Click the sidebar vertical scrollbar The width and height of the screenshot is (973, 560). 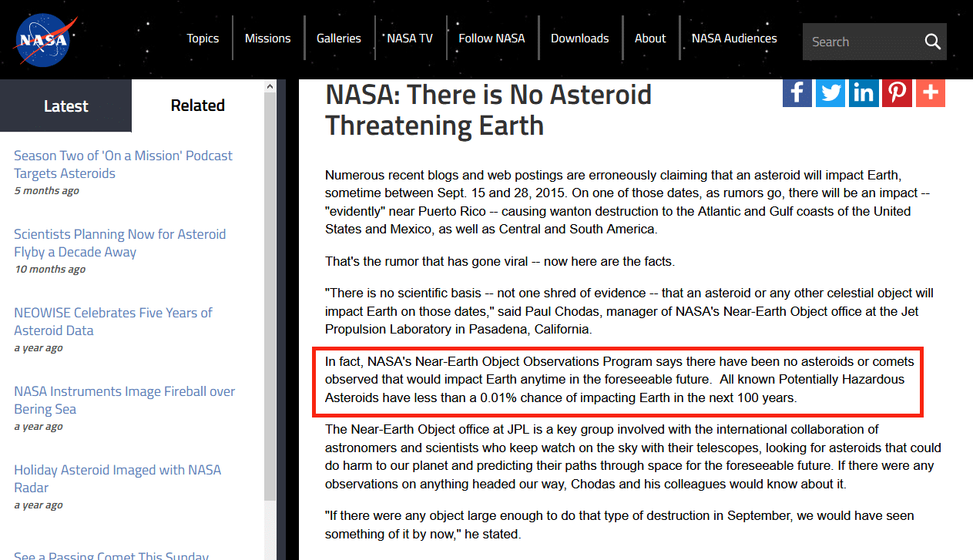click(x=270, y=308)
